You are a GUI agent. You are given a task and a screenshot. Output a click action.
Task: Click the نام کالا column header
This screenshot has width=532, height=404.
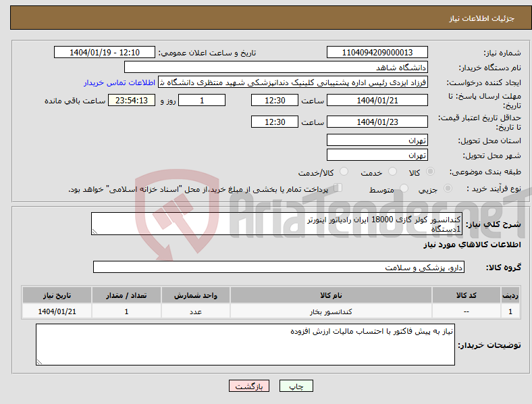point(331,295)
